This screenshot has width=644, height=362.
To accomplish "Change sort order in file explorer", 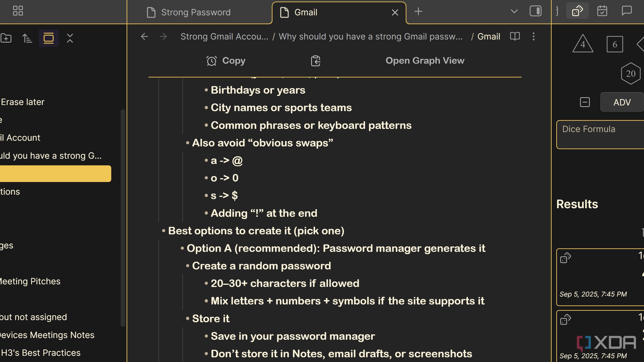I will click(x=27, y=38).
